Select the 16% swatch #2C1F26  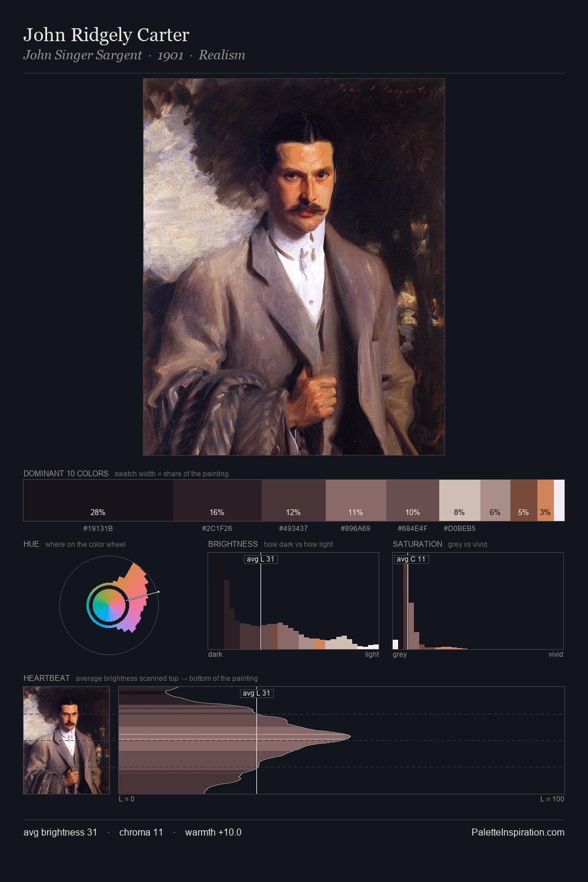click(217, 500)
